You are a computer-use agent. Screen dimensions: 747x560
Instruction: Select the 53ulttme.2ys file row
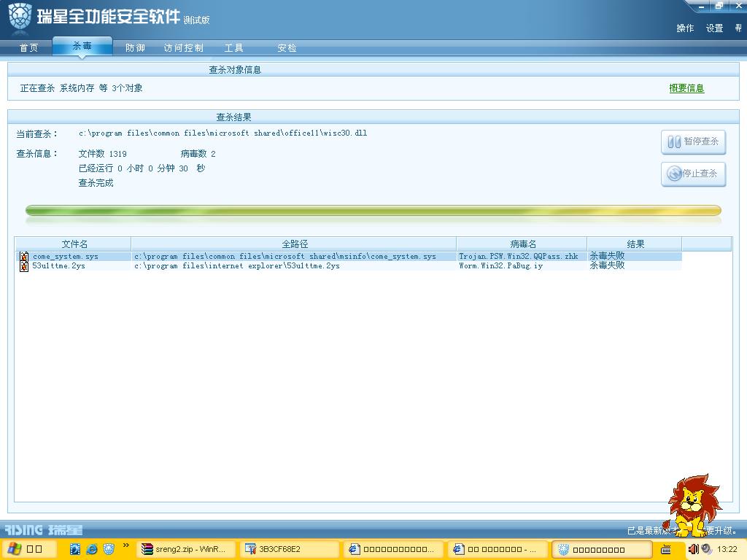(x=349, y=265)
